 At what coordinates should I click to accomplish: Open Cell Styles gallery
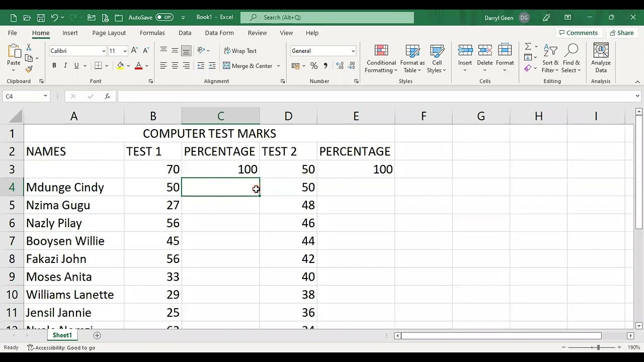coord(437,59)
